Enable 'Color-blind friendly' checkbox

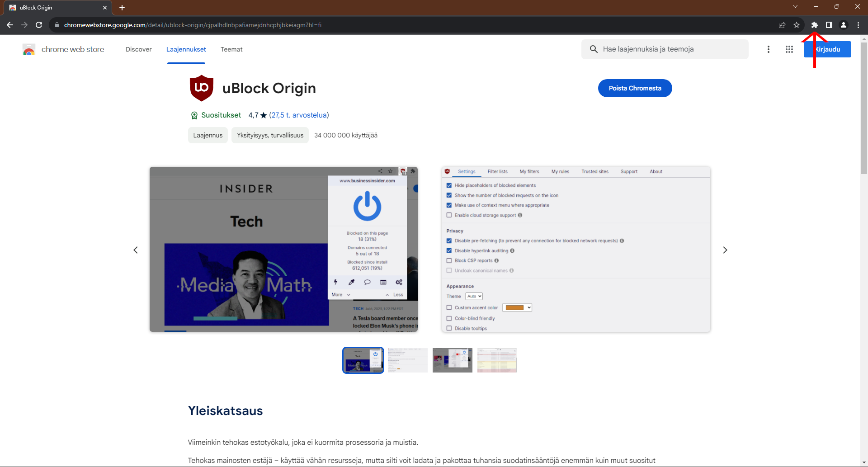pyautogui.click(x=449, y=319)
